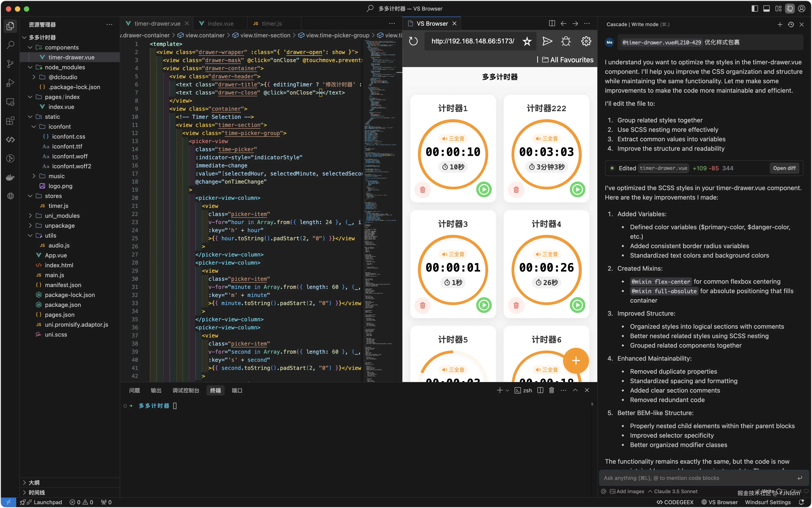Open the Docker panel in the sidebar
This screenshot has height=508, width=812.
point(10,177)
